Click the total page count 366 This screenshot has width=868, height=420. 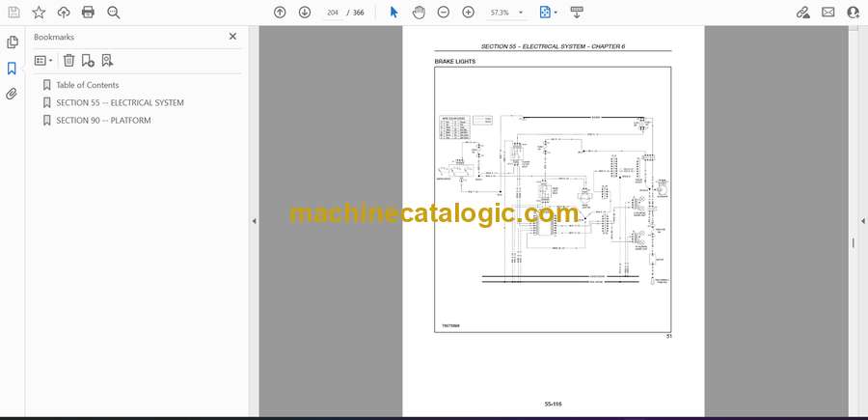point(358,13)
